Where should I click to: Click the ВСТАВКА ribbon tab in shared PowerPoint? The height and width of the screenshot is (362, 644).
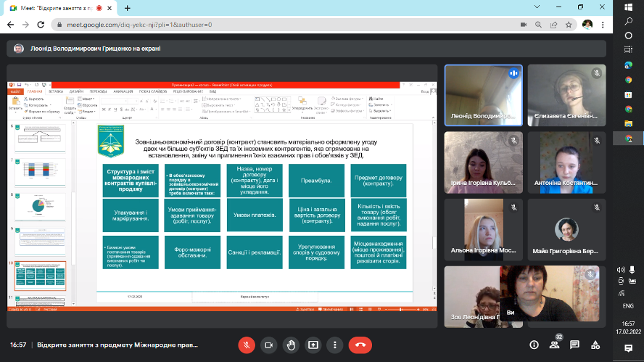tap(56, 91)
